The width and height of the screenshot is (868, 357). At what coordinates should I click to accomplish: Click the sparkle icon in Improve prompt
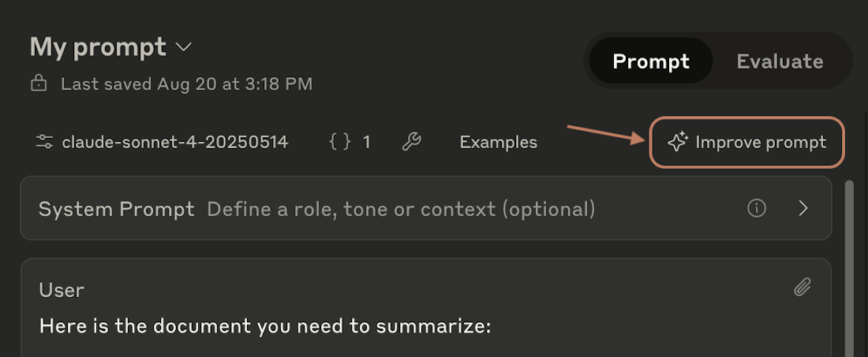[677, 142]
